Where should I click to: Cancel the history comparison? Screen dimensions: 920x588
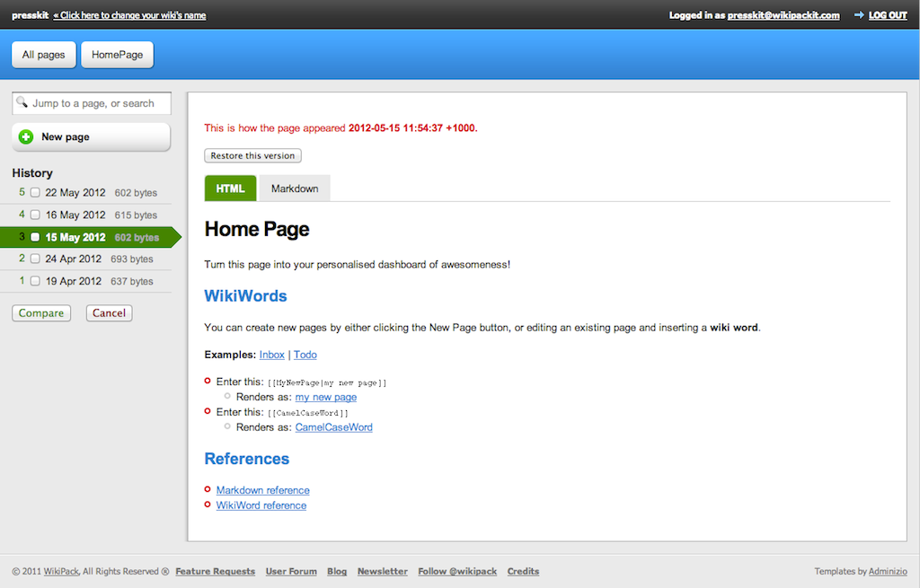tap(109, 313)
